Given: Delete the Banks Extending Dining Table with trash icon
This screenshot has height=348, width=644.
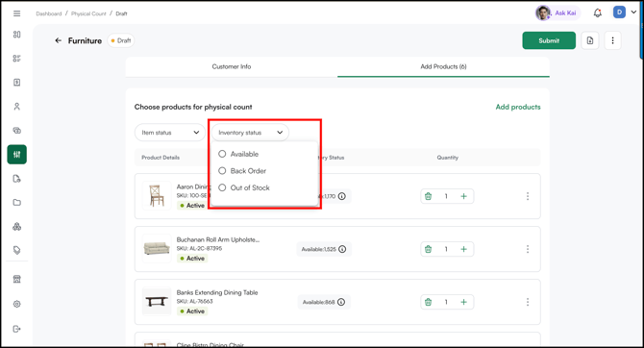Looking at the screenshot, I should 428,302.
